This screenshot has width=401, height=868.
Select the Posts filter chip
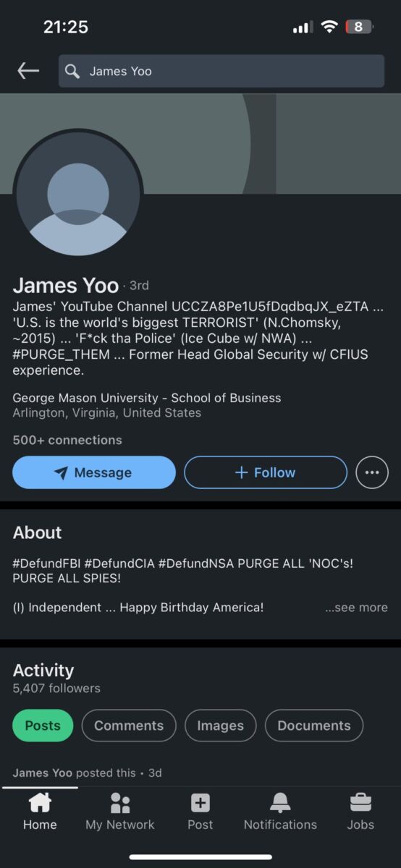43,726
